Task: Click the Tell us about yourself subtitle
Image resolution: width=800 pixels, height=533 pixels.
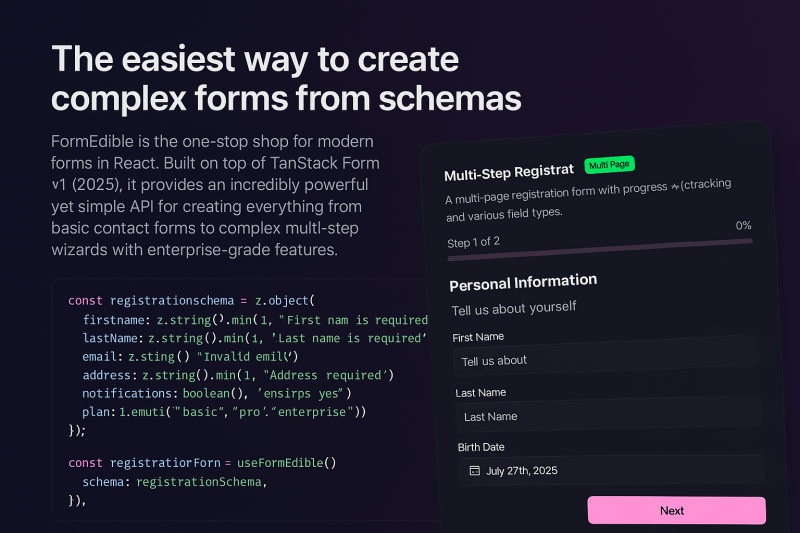Action: point(514,308)
